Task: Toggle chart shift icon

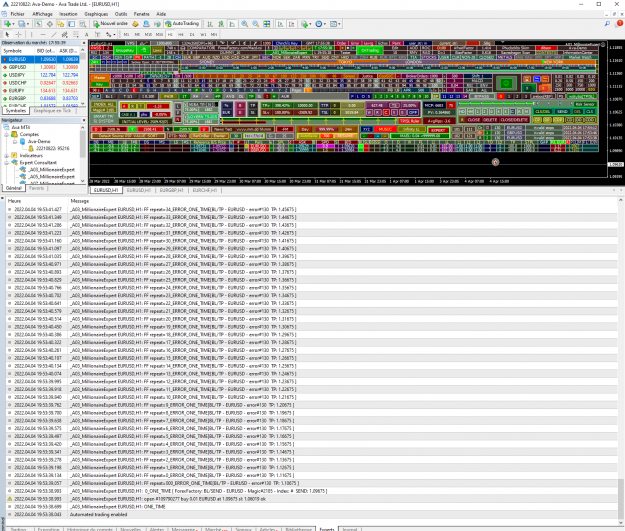Action: [291, 24]
